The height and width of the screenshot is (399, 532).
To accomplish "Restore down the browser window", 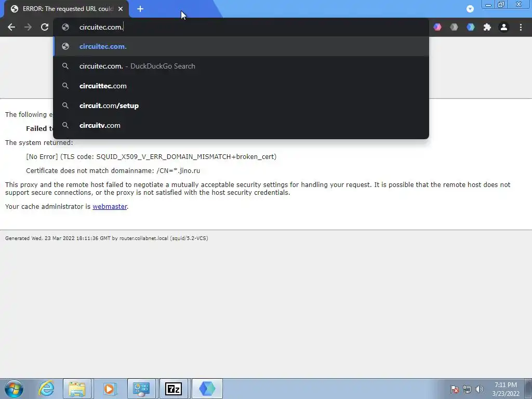I will point(501,5).
